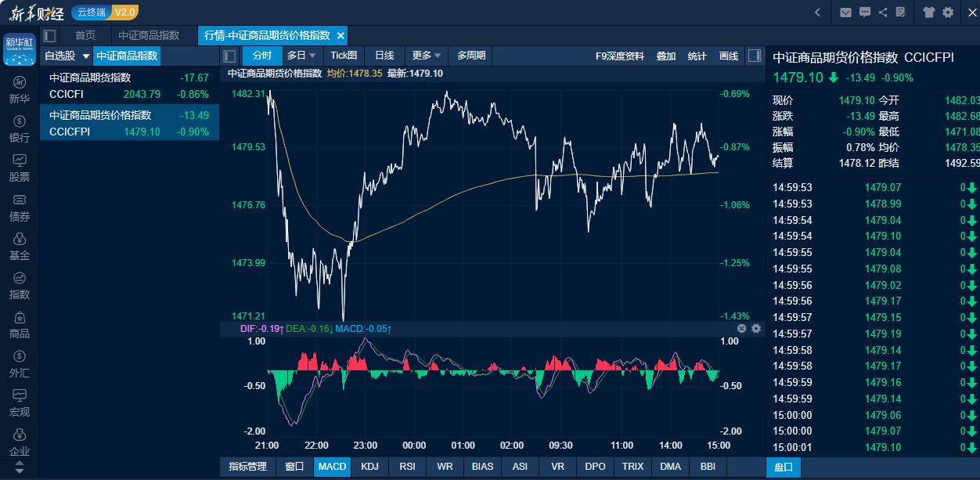Click the chat message bubble icon
This screenshot has width=980, height=480.
[x=864, y=12]
